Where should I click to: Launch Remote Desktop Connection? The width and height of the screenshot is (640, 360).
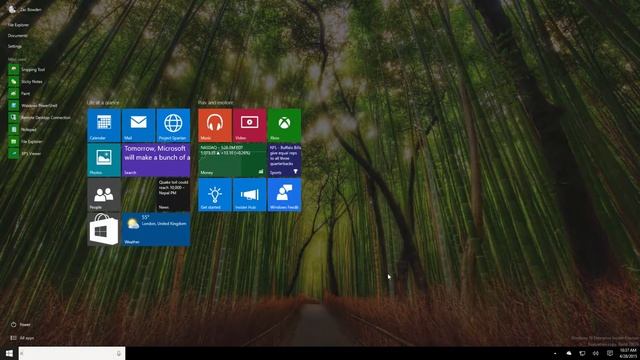coord(40,118)
